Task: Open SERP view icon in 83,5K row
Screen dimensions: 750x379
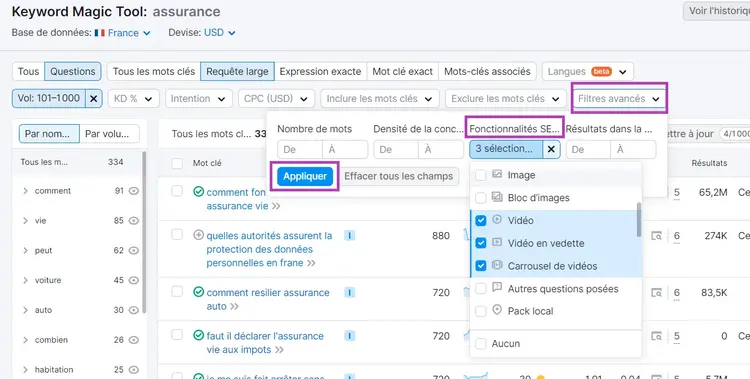Action: 657,292
